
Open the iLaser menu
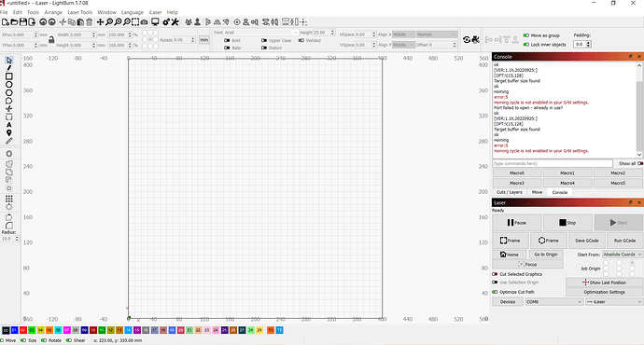[155, 12]
